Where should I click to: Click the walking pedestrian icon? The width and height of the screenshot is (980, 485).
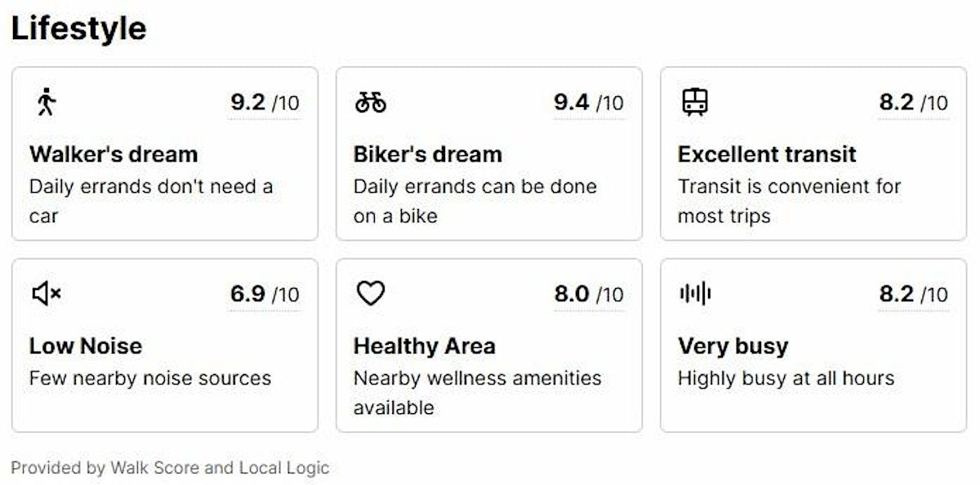click(x=46, y=102)
